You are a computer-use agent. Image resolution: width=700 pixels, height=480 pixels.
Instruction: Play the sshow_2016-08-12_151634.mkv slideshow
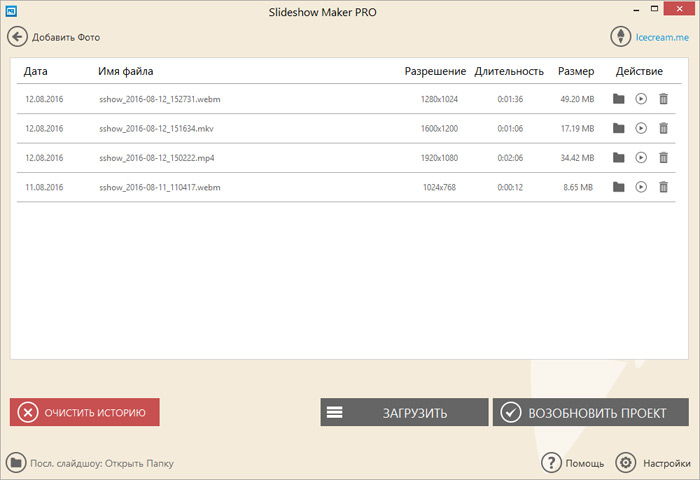[x=641, y=128]
